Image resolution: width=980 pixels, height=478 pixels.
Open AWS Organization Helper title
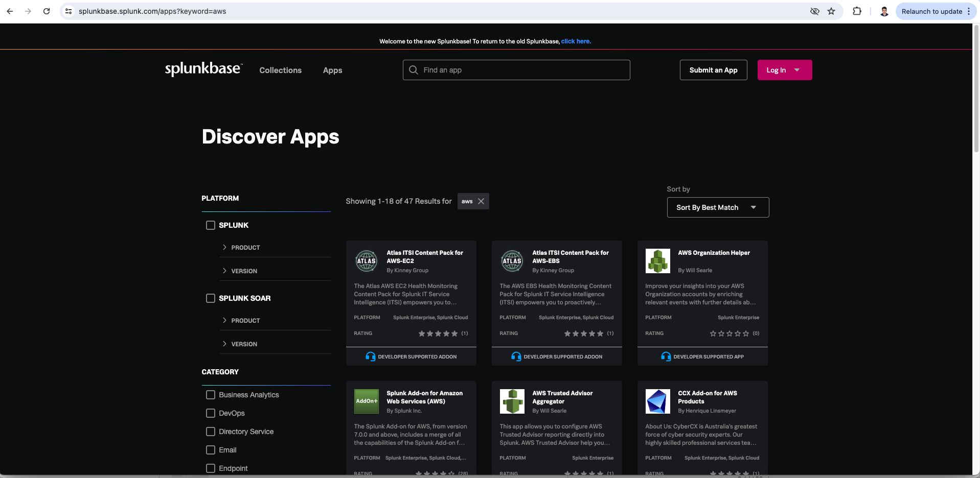[714, 253]
